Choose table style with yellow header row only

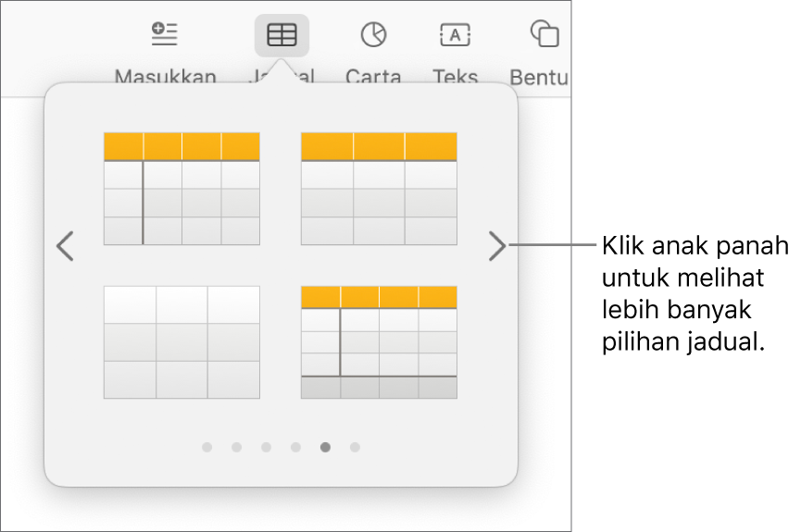[379, 189]
